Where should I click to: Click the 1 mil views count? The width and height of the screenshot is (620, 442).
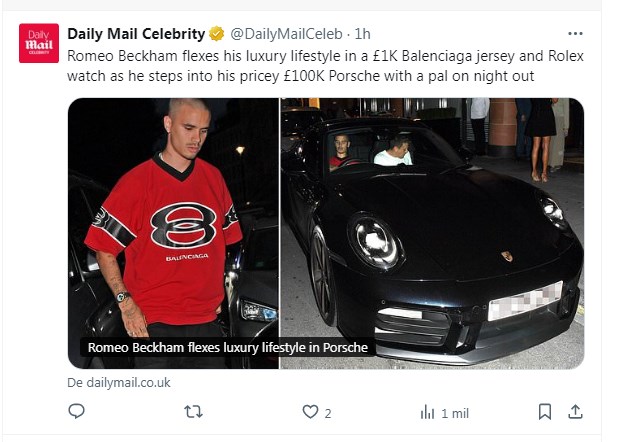coord(455,414)
